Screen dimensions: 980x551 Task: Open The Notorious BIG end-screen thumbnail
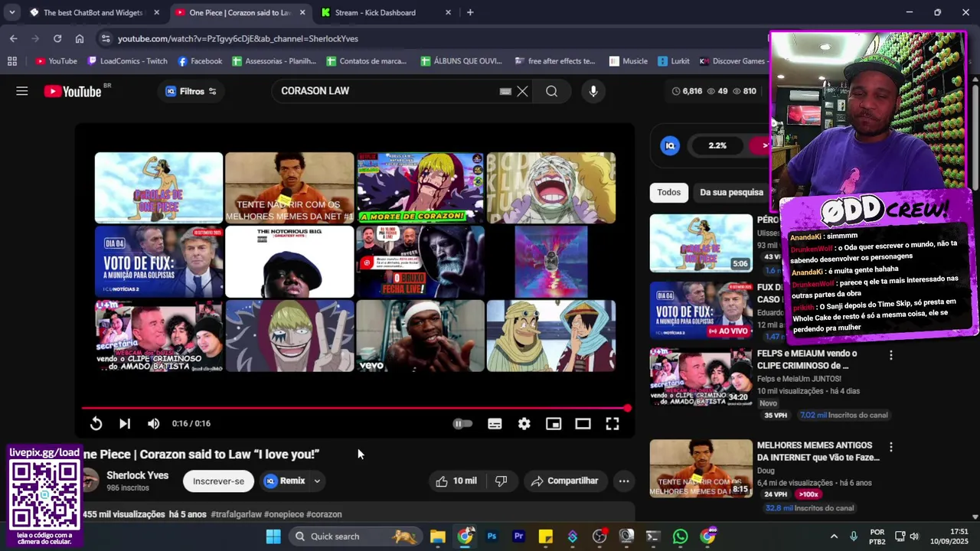[289, 262]
